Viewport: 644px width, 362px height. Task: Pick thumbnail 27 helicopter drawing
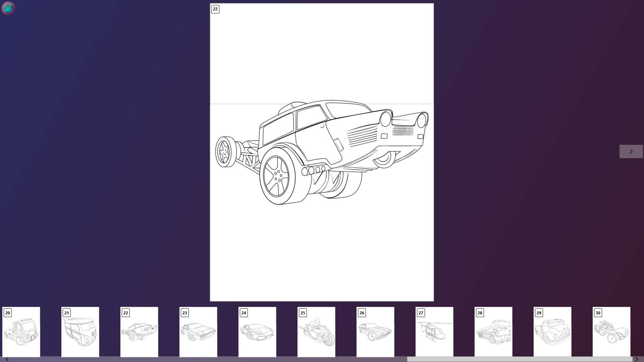434,332
